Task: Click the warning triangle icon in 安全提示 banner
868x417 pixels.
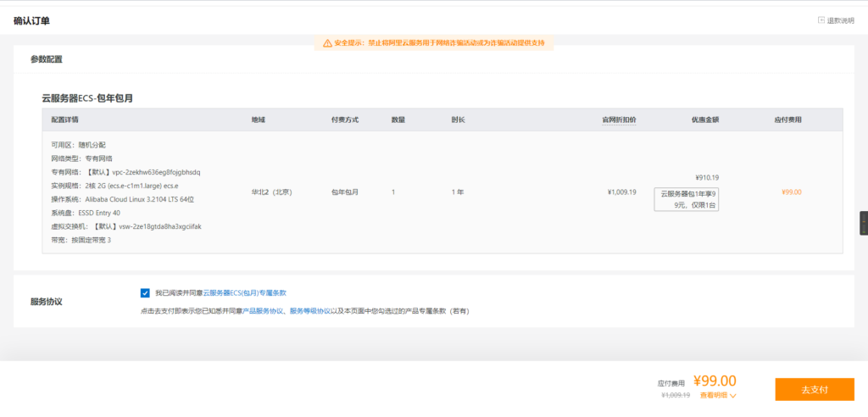Action: (326, 42)
